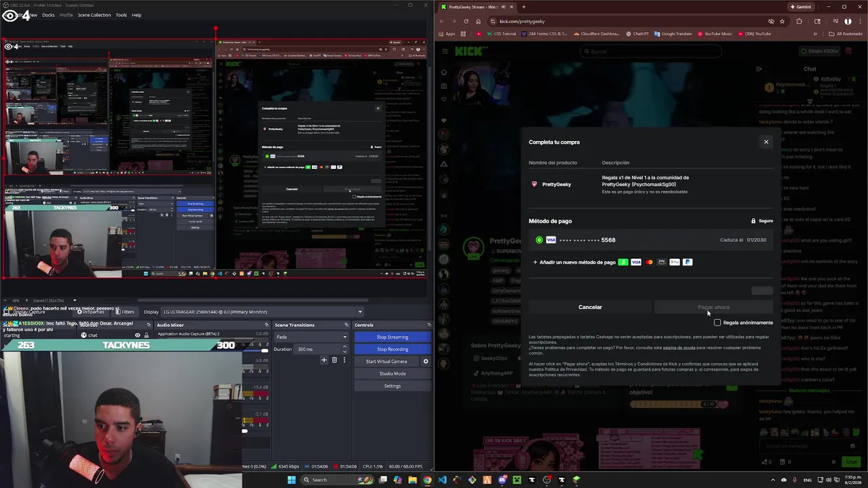Open Discord from taskbar

[x=502, y=480]
